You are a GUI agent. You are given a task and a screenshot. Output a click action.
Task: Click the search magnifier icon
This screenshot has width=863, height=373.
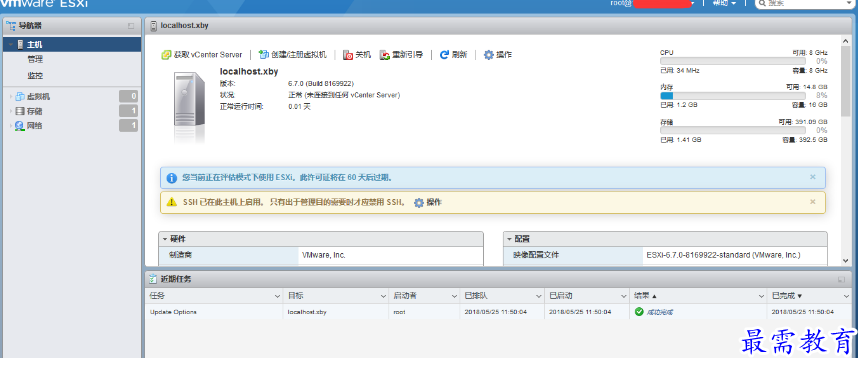coord(762,3)
